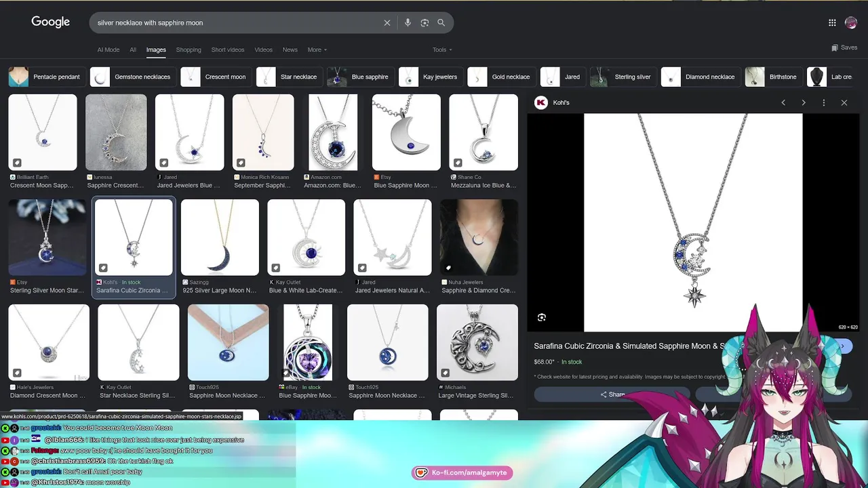This screenshot has width=868, height=488.
Task: Filter by the Diamond necklace chip
Action: [701, 77]
